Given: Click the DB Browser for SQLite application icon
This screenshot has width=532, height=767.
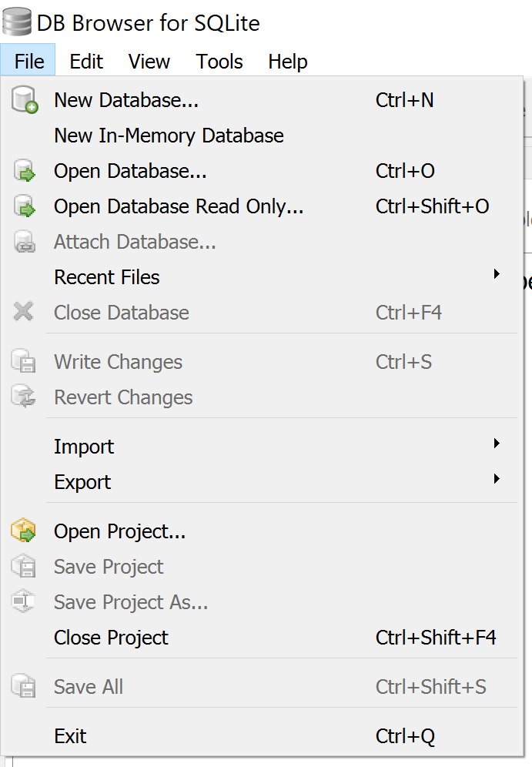Looking at the screenshot, I should [x=16, y=22].
